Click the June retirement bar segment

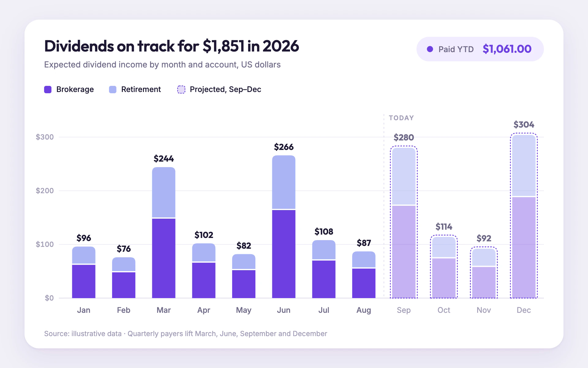pos(284,182)
